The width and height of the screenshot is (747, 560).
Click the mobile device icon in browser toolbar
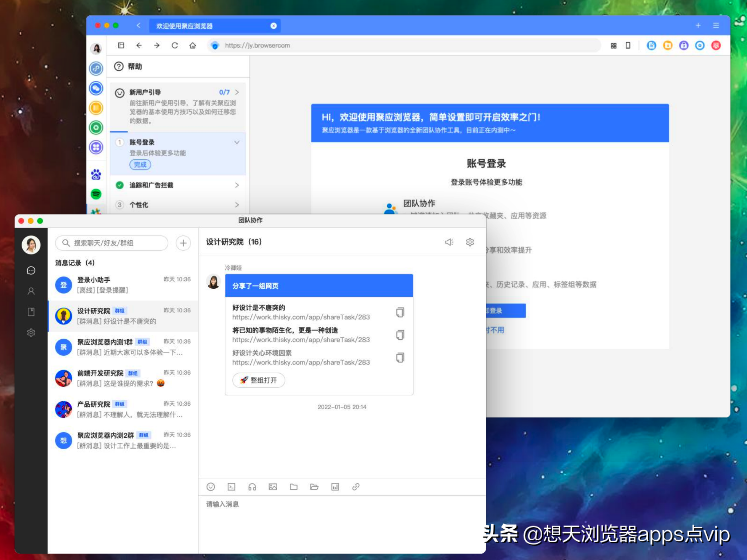[627, 46]
